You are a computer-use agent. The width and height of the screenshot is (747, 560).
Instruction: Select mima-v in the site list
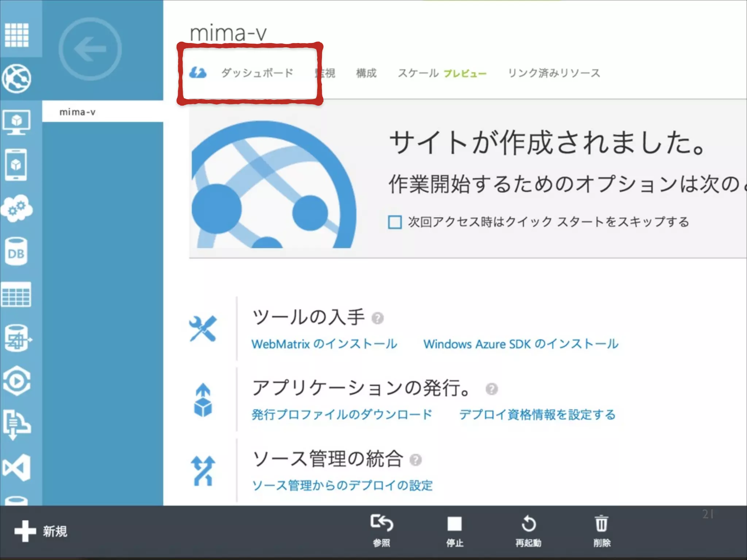pyautogui.click(x=78, y=112)
